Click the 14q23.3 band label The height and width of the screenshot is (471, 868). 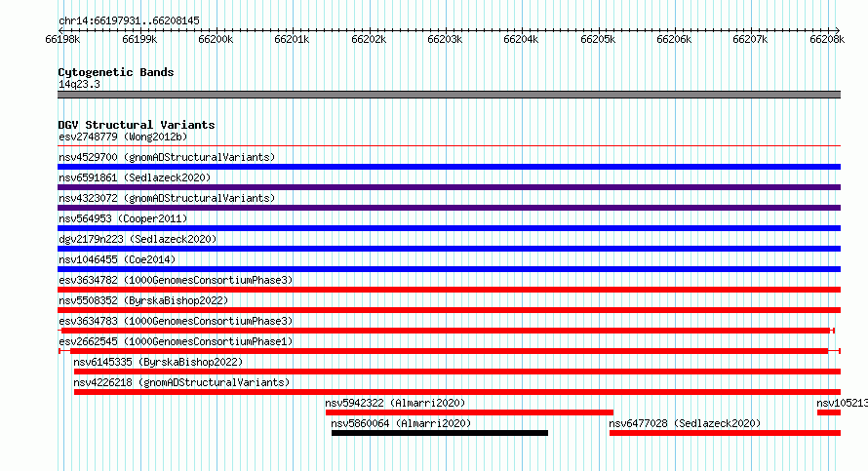(x=79, y=84)
